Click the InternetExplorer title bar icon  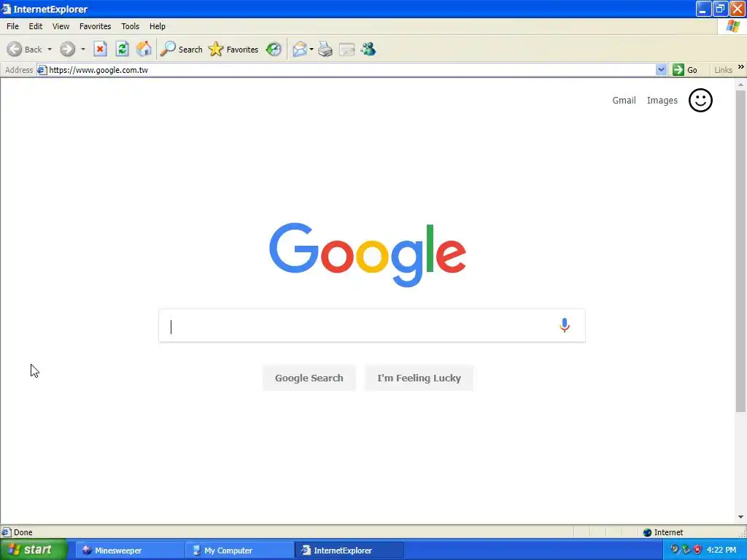click(6, 9)
